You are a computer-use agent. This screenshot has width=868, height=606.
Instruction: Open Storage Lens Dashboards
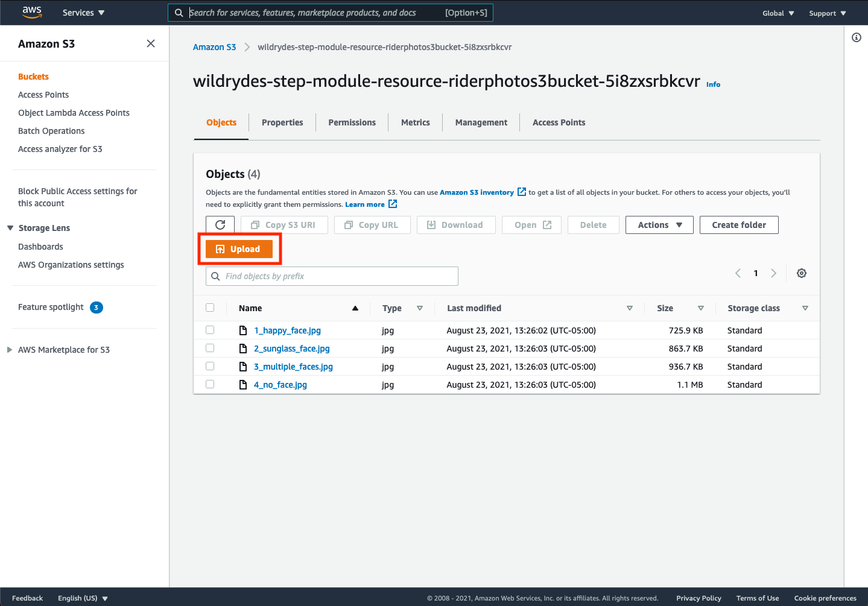(x=40, y=247)
